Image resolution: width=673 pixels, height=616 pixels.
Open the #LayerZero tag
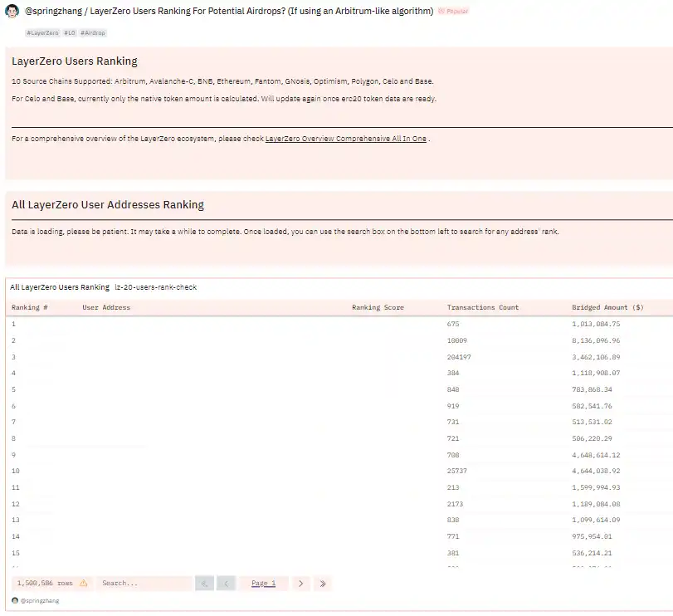(42, 33)
